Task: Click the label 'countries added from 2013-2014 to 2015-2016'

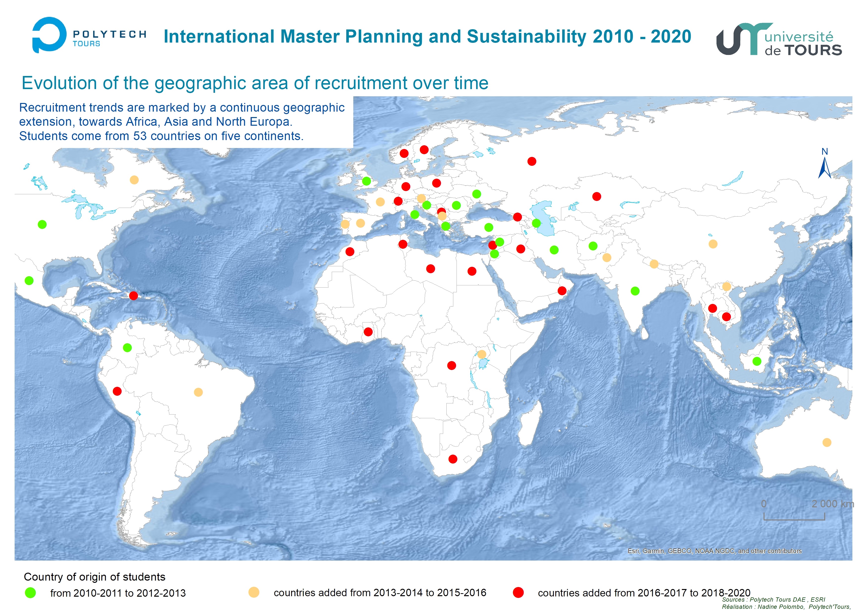Action: point(380,592)
